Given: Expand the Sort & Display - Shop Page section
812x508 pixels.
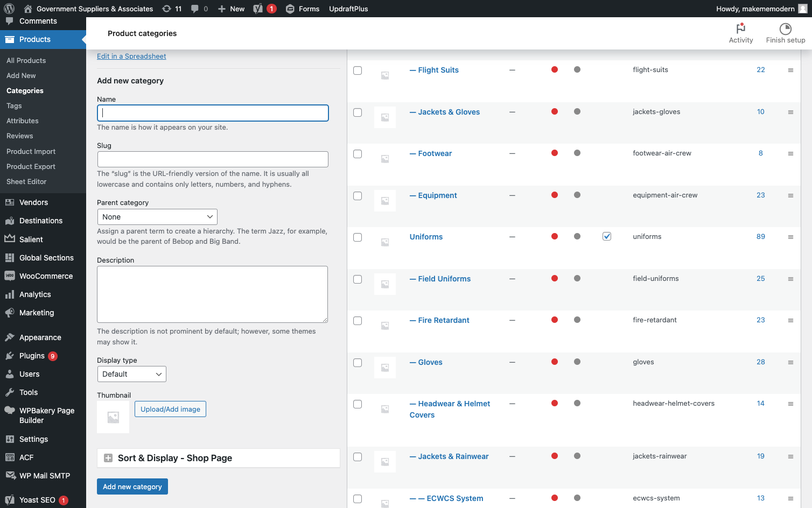Looking at the screenshot, I should coord(219,458).
